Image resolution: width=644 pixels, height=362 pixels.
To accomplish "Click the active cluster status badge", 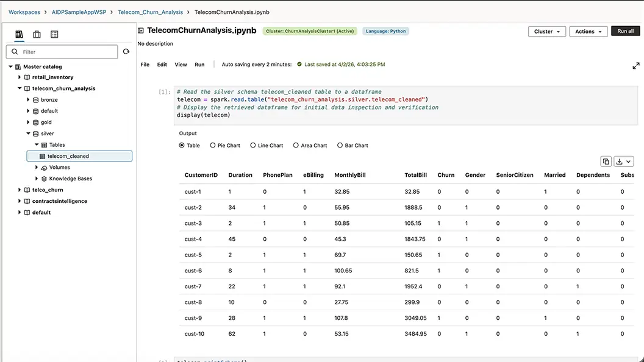I will pos(310,31).
